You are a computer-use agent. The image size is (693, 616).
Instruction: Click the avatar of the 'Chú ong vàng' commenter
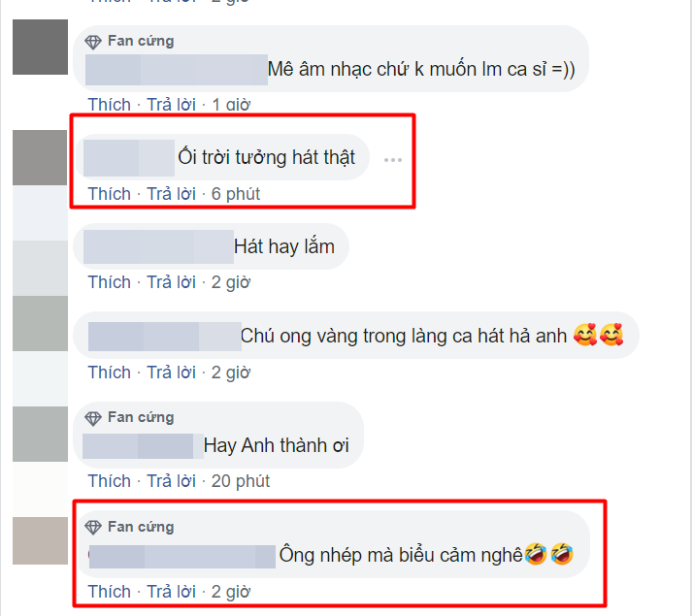[40, 324]
